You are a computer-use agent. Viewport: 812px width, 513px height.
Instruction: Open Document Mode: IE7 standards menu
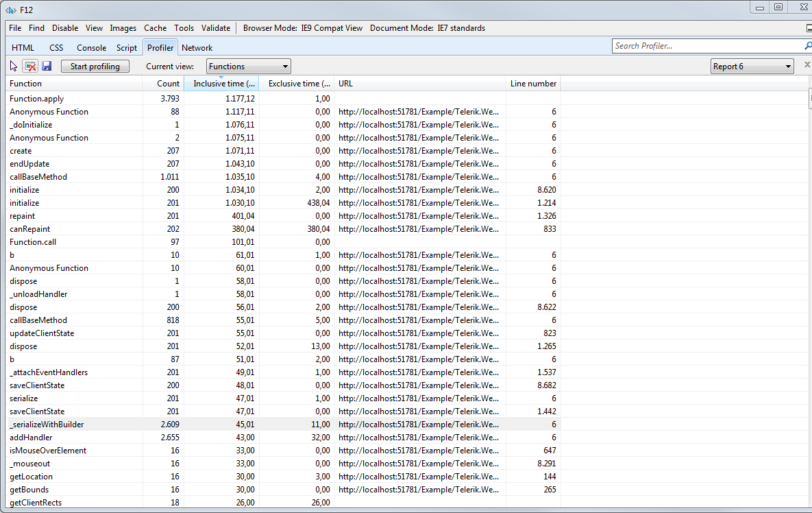[x=427, y=28]
